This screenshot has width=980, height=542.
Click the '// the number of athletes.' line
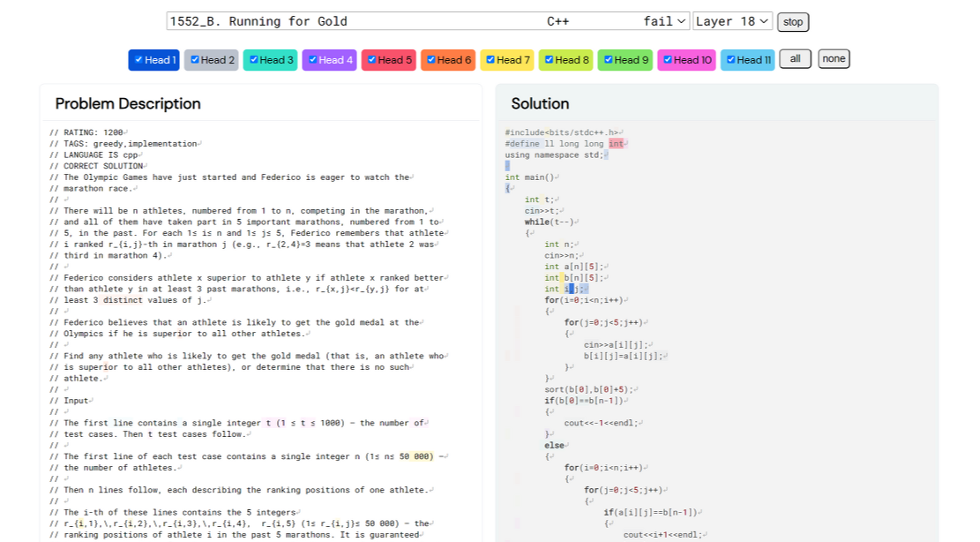(114, 468)
